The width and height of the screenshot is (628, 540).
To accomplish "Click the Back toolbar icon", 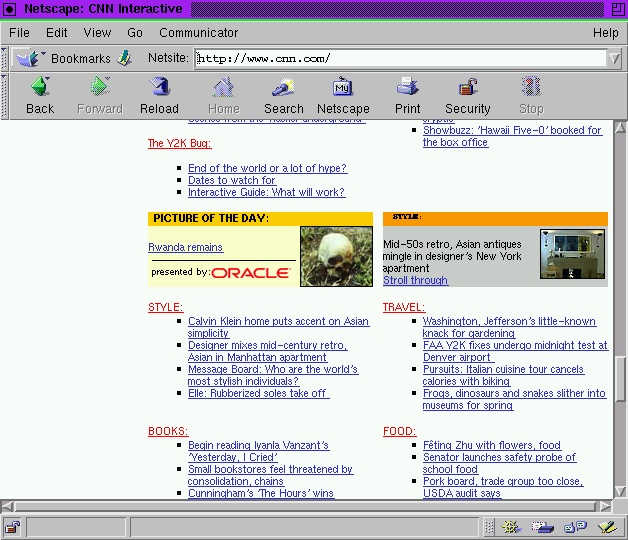I will pos(40,86).
